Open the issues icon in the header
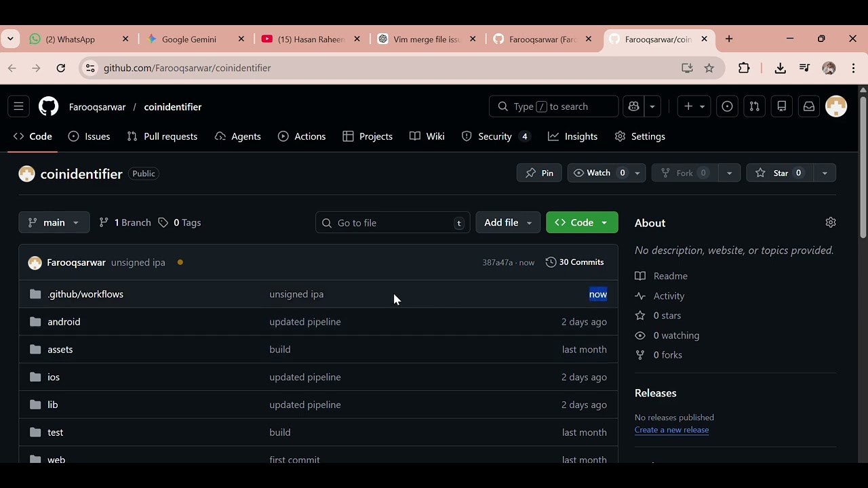 pyautogui.click(x=727, y=106)
